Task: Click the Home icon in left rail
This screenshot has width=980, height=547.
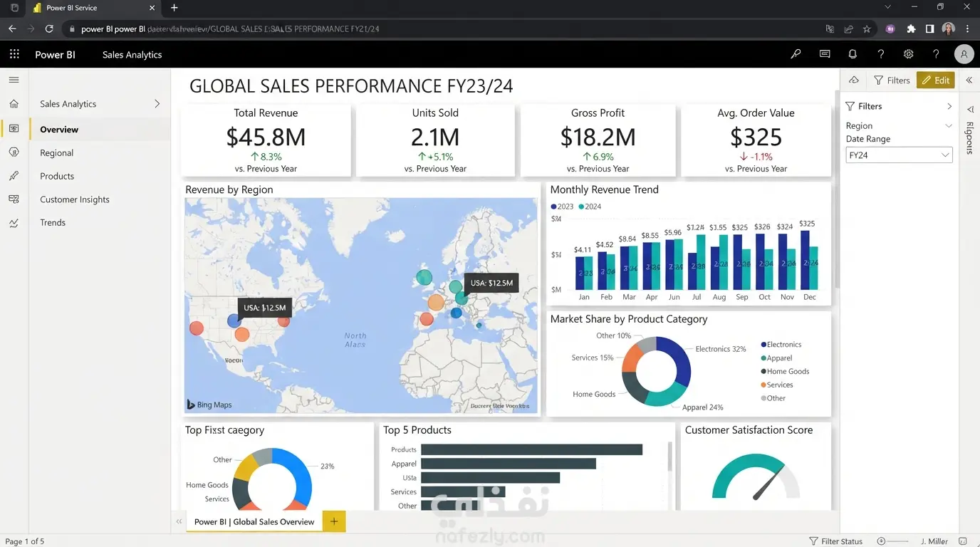Action: (14, 104)
